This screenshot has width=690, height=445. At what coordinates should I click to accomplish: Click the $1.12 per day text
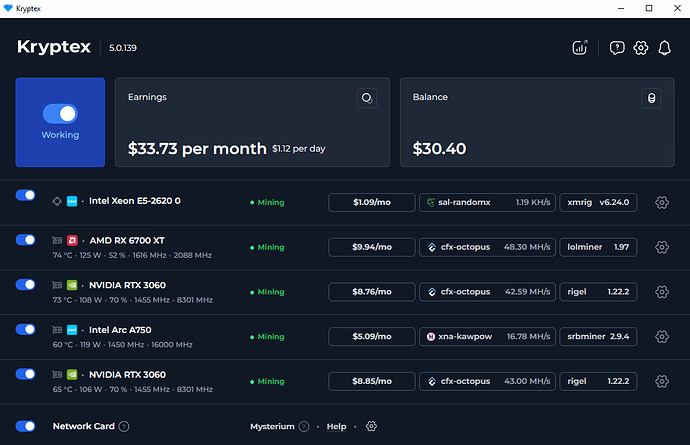click(298, 149)
